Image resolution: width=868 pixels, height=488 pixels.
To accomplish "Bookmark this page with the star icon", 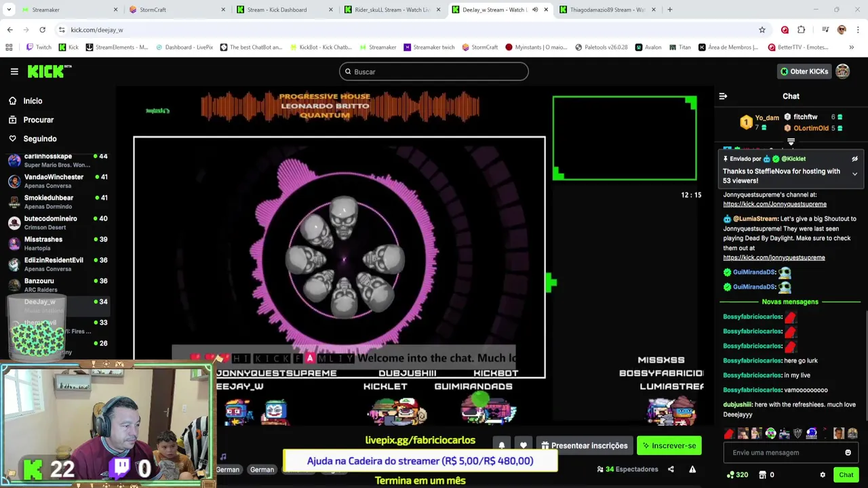I will pos(762,30).
